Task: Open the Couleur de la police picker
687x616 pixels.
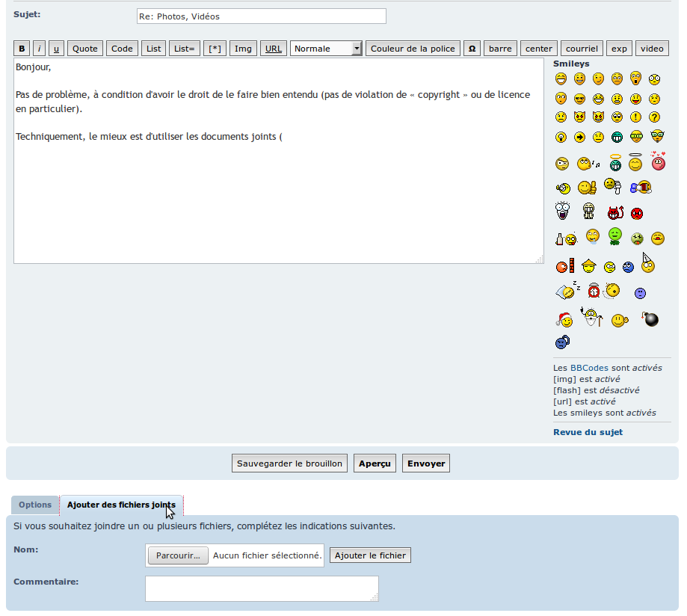Action: 413,49
